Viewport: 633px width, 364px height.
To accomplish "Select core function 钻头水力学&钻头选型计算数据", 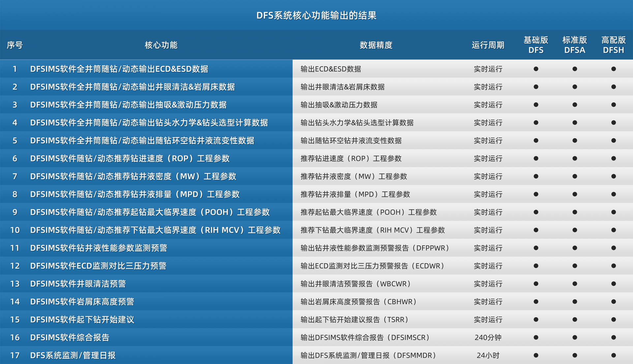I will pyautogui.click(x=149, y=123).
